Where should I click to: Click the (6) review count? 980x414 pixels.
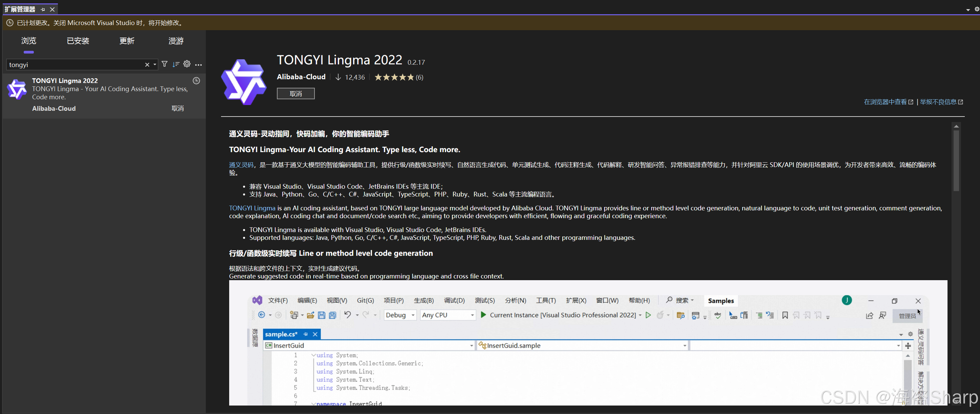pyautogui.click(x=419, y=77)
